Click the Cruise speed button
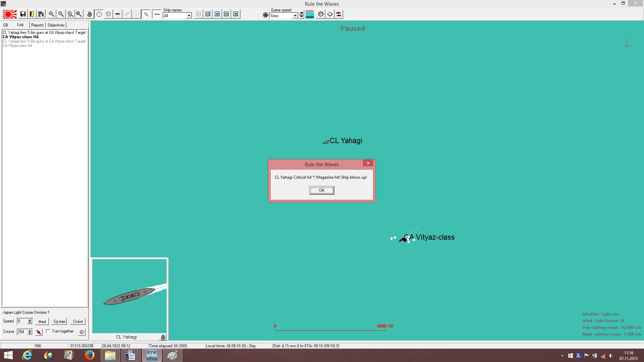The height and width of the screenshot is (362, 644). coord(78,321)
